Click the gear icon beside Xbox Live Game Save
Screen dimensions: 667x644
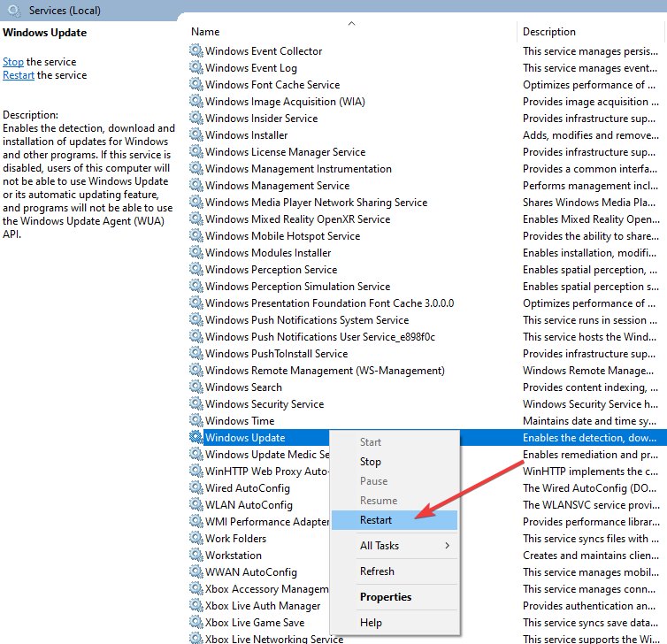(x=195, y=622)
